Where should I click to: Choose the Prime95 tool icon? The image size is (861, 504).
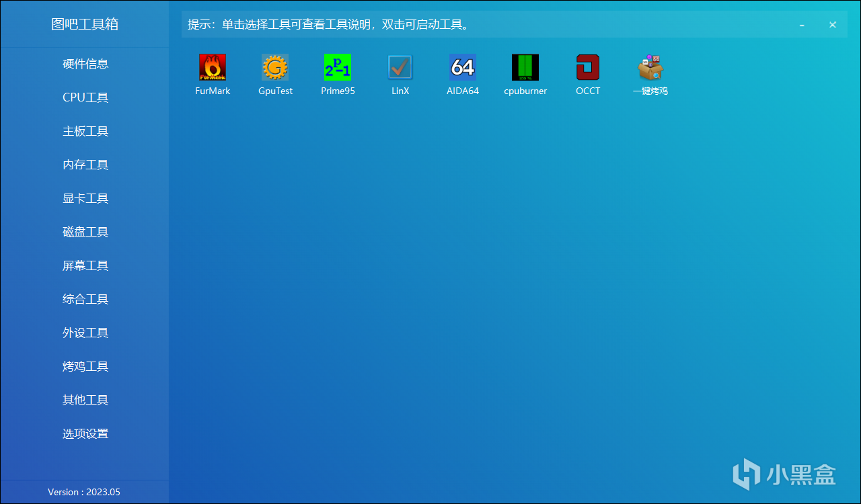[x=338, y=67]
